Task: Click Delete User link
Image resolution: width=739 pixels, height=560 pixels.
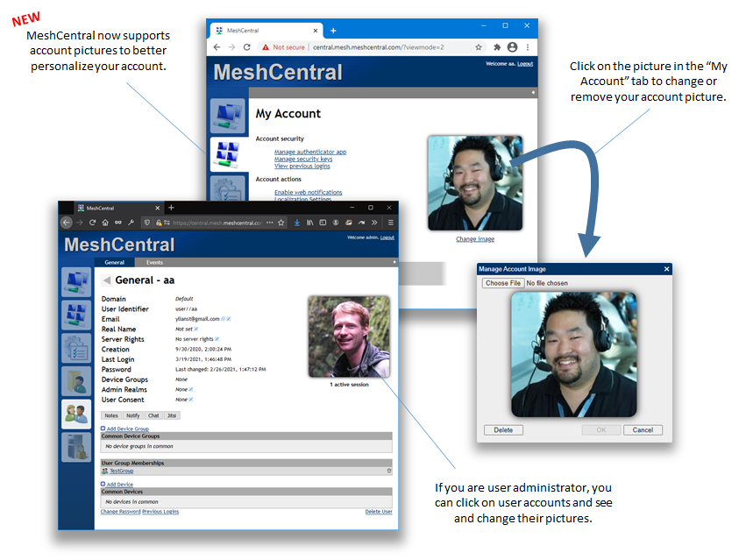Action: (379, 512)
